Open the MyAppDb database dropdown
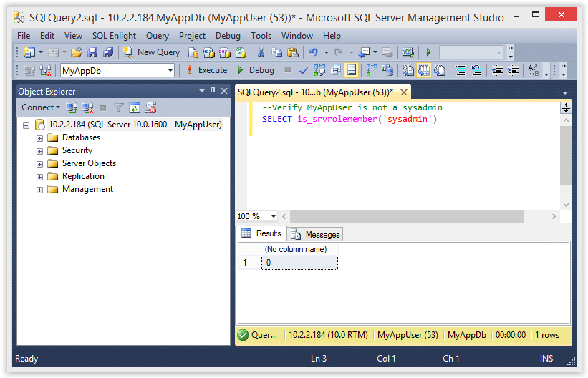The height and width of the screenshot is (378, 588). [x=170, y=70]
